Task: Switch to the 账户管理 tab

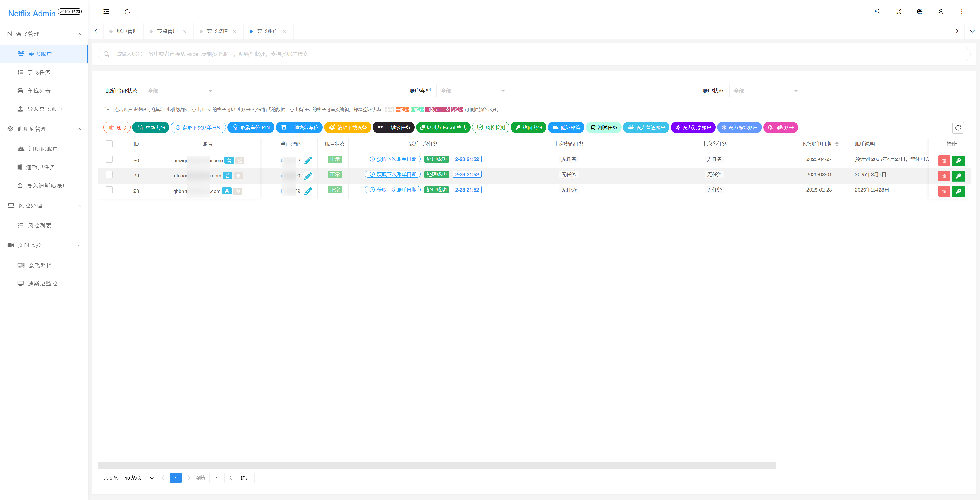Action: point(124,31)
